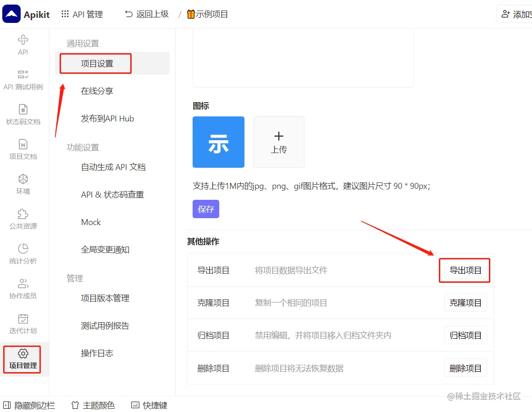Image resolution: width=532 pixels, height=412 pixels.
Task: Open 状态码文档 in the sidebar
Action: [23, 115]
